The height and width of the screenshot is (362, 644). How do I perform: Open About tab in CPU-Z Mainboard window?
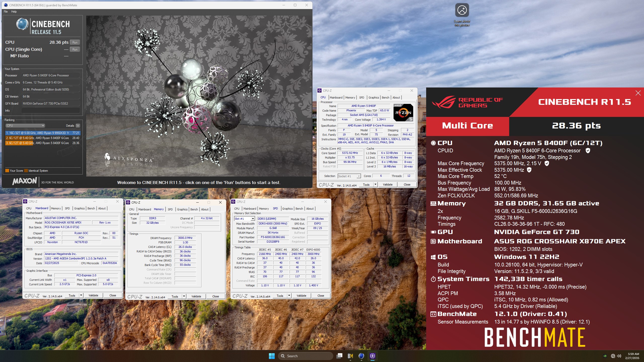coord(102,208)
